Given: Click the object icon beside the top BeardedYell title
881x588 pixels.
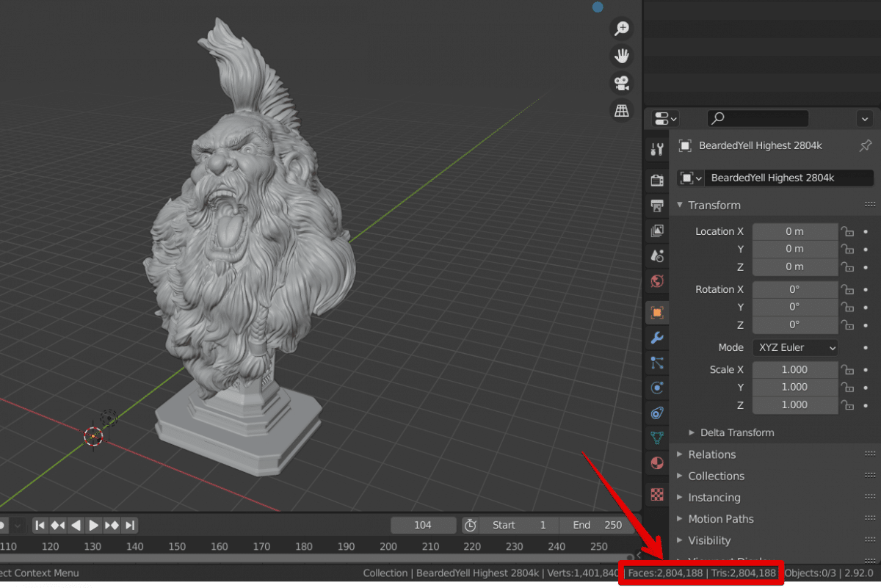Looking at the screenshot, I should [685, 145].
